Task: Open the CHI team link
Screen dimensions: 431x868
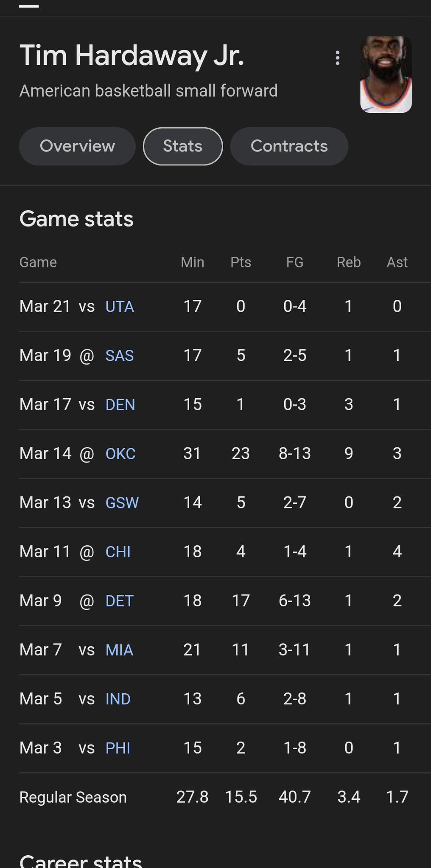Action: tap(118, 552)
